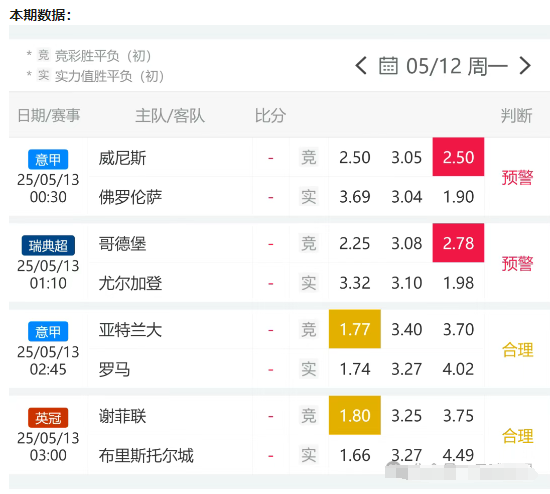The image size is (550, 494).
Task: Open team 布里斯托尔城
Action: (x=146, y=455)
